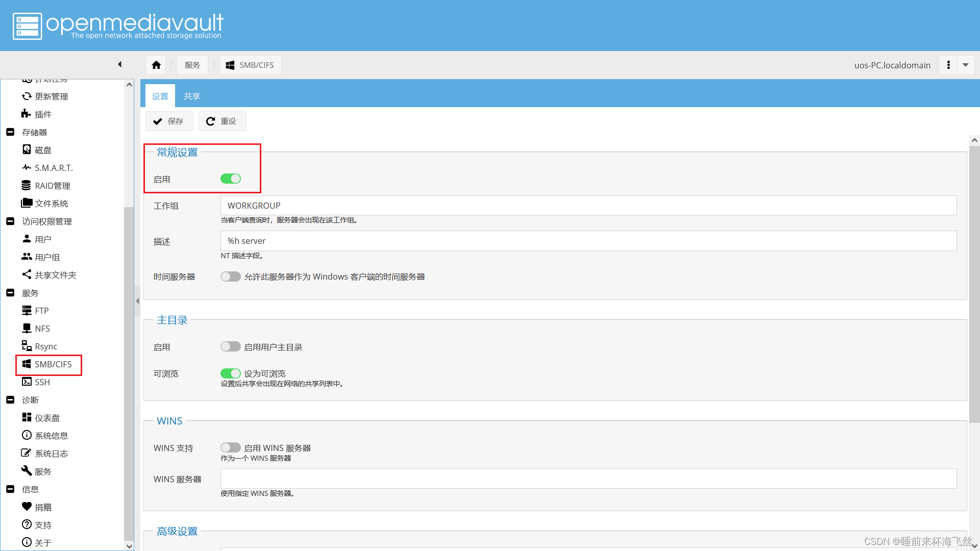Collapse the 访问权限管理 tree section
Screen dimensions: 980x551
(10, 221)
